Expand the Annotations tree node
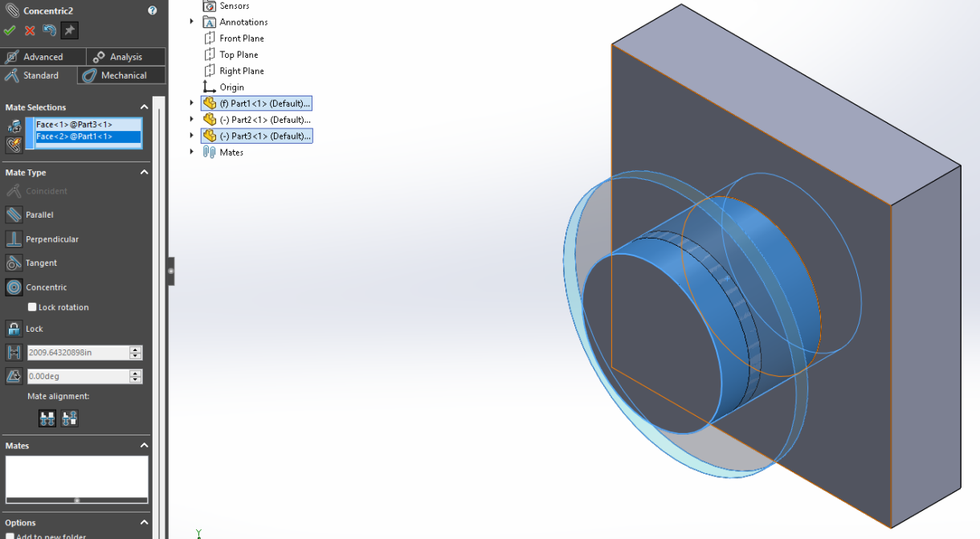Image resolution: width=980 pixels, height=539 pixels. coord(192,22)
